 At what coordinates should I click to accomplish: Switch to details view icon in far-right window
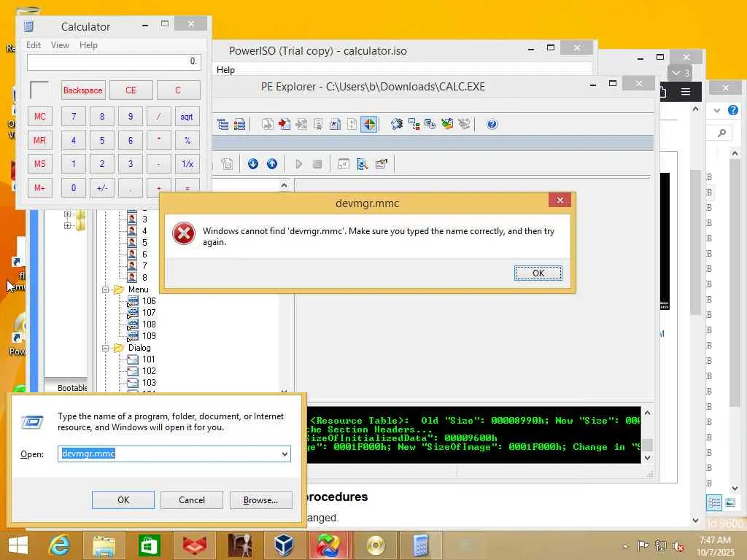tap(714, 502)
